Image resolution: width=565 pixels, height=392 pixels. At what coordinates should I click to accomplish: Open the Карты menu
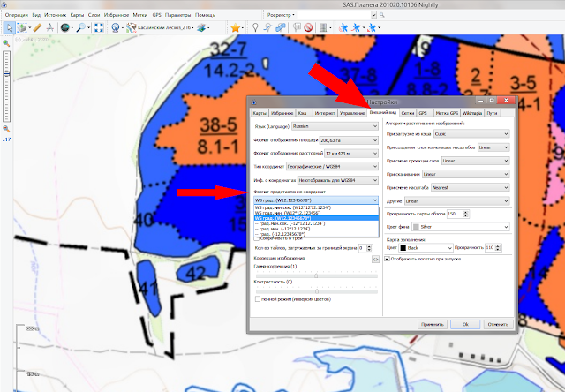(77, 15)
